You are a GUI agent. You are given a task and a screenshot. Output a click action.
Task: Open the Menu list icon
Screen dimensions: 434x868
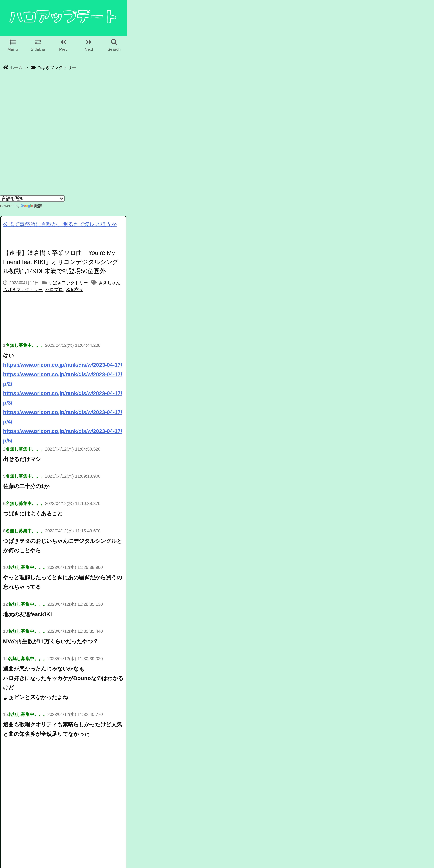(x=13, y=42)
